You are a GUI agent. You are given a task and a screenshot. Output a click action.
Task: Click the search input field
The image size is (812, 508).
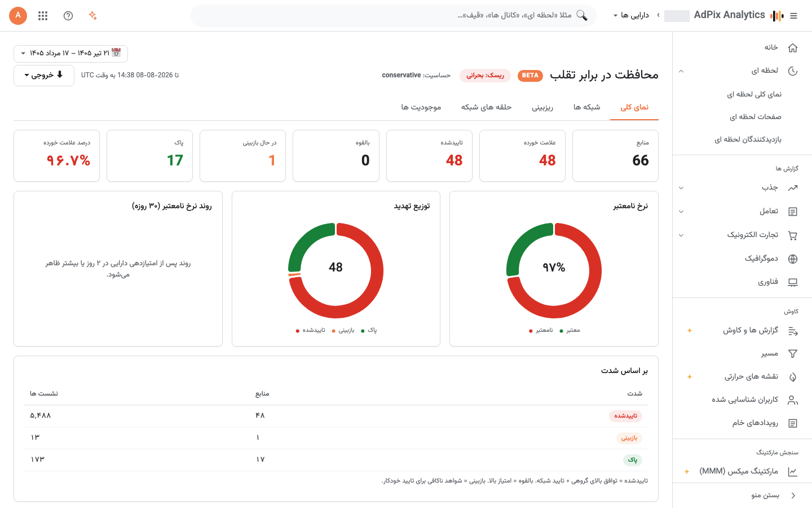394,16
